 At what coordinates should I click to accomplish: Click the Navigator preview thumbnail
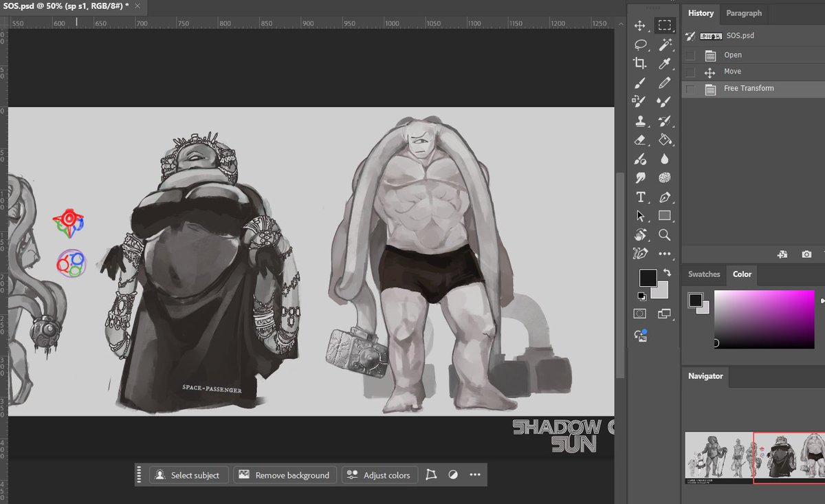point(755,457)
